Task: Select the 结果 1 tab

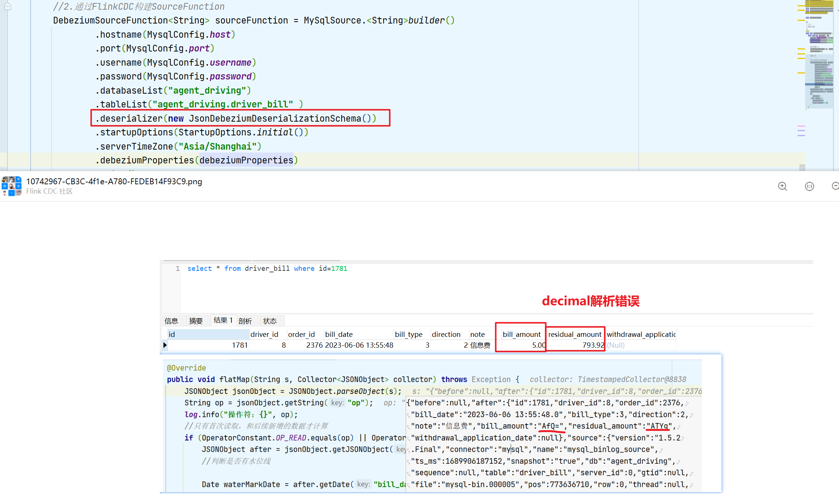Action: 223,320
